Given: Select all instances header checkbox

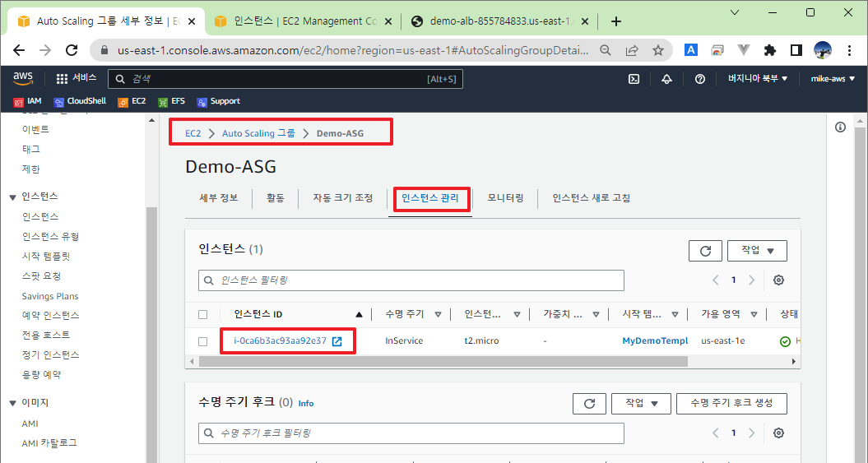Looking at the screenshot, I should point(203,314).
